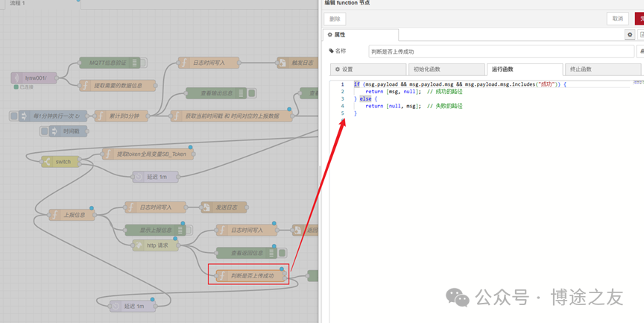Trigger the 每1分钟执行一次 inject button
Viewport: 644px width, 323px height.
[14, 116]
